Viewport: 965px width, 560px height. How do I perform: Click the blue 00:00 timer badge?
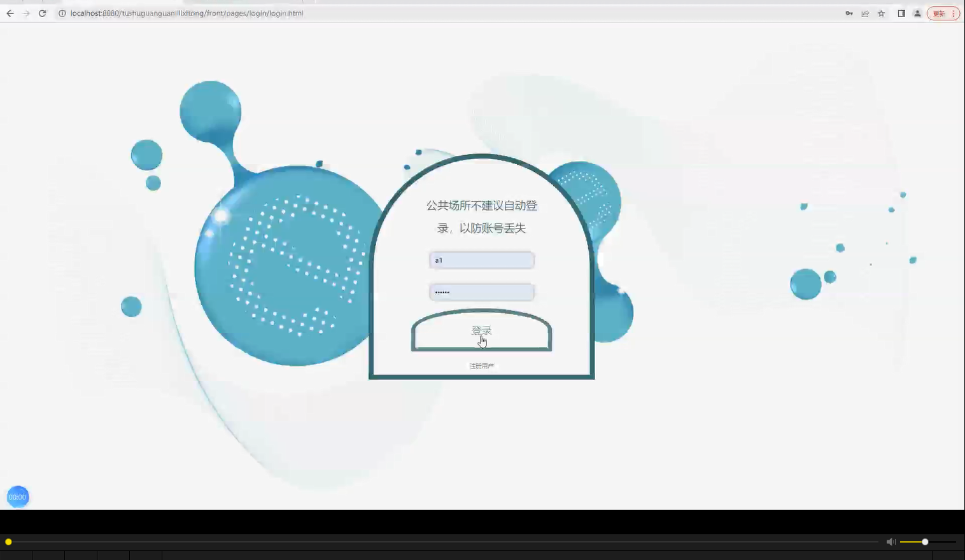coord(18,497)
